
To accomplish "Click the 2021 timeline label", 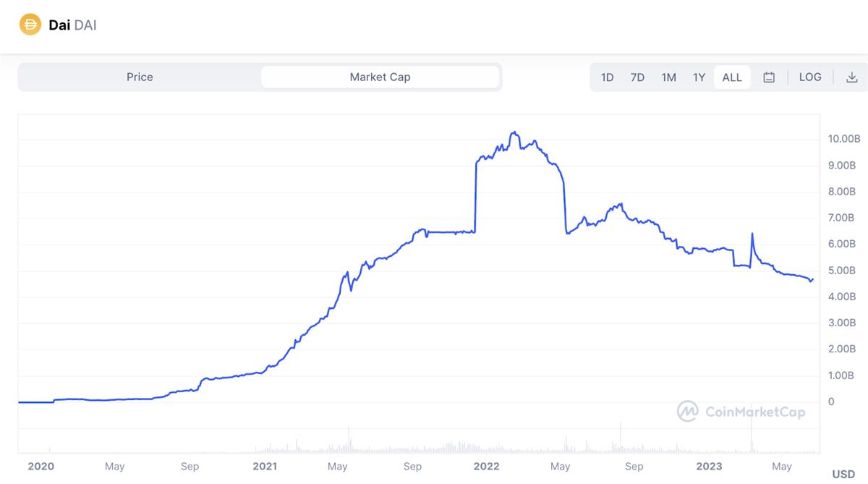I will pos(265,467).
